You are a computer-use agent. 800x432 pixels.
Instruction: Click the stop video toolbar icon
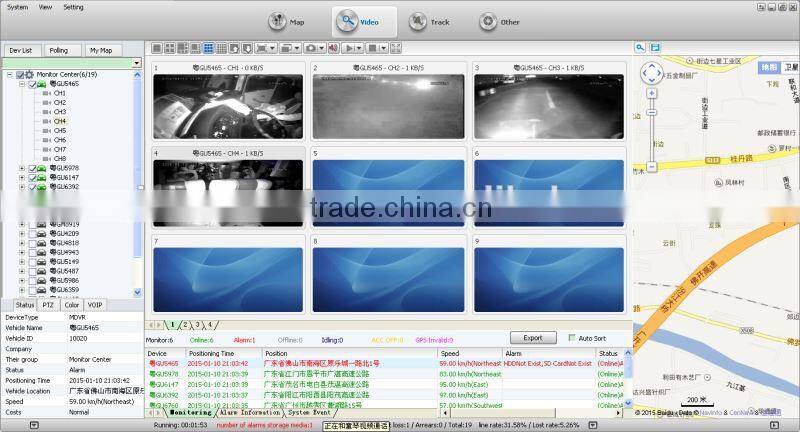pyautogui.click(x=372, y=48)
